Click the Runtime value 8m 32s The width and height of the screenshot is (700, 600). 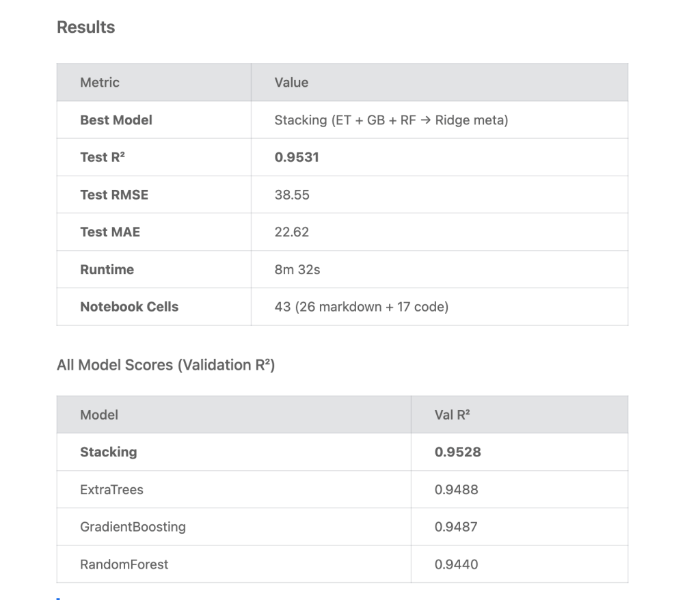click(x=297, y=270)
